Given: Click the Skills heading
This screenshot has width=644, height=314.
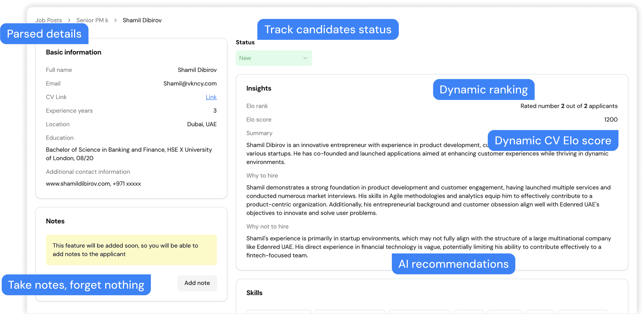Looking at the screenshot, I should 254,293.
